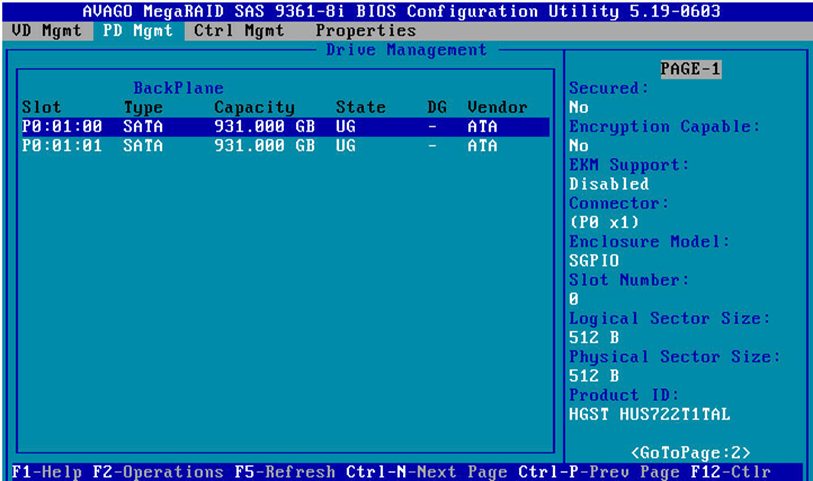The height and width of the screenshot is (481, 813).
Task: Click the EKM Support value Disabled
Action: pos(609,184)
